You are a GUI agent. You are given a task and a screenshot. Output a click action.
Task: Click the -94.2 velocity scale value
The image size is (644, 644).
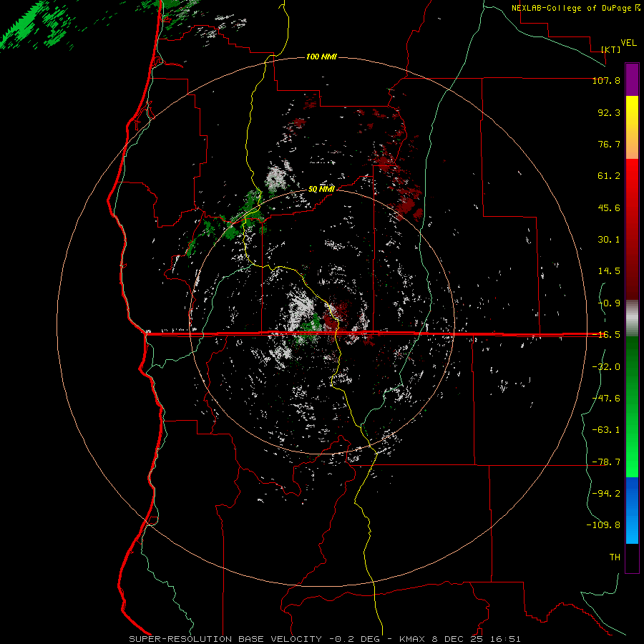(x=606, y=493)
